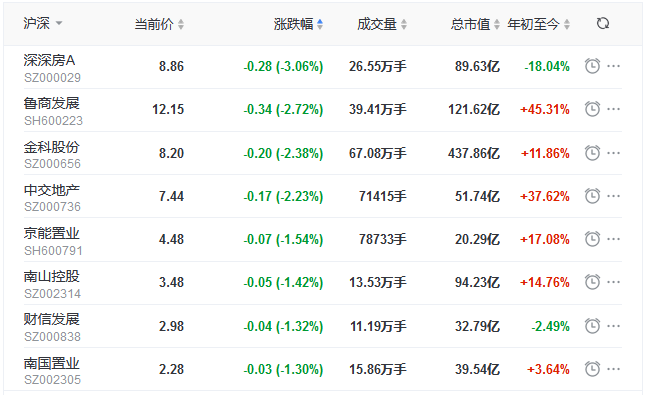Image resolution: width=647 pixels, height=395 pixels.
Task: Sort the table by 年初至今 column
Action: [538, 24]
